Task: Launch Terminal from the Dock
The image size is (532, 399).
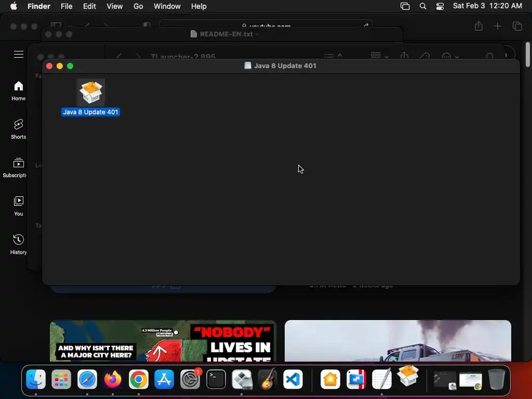Action: [216, 379]
